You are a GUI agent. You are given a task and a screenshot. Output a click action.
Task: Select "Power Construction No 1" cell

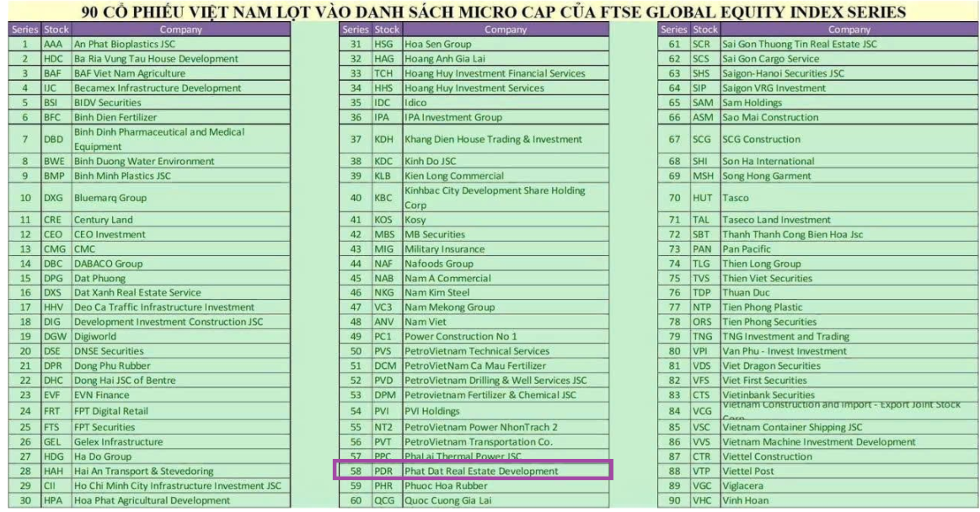click(505, 337)
